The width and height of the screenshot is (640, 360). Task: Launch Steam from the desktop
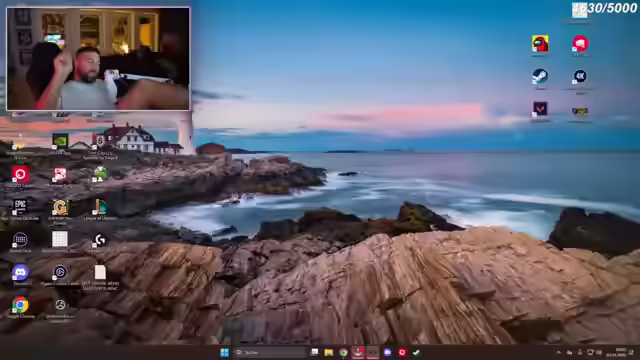(x=540, y=76)
